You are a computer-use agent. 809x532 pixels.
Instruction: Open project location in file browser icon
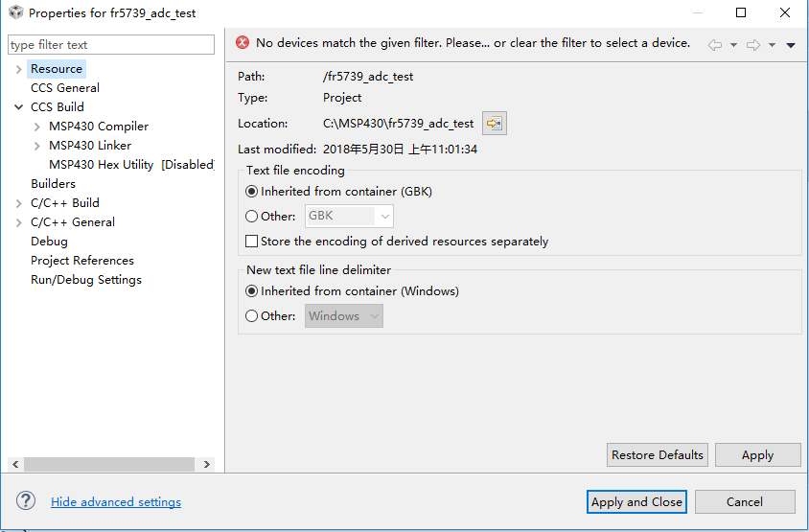tap(495, 124)
